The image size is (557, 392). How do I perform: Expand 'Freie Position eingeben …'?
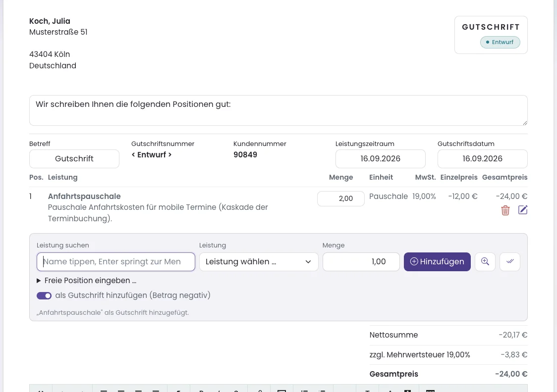tap(87, 281)
